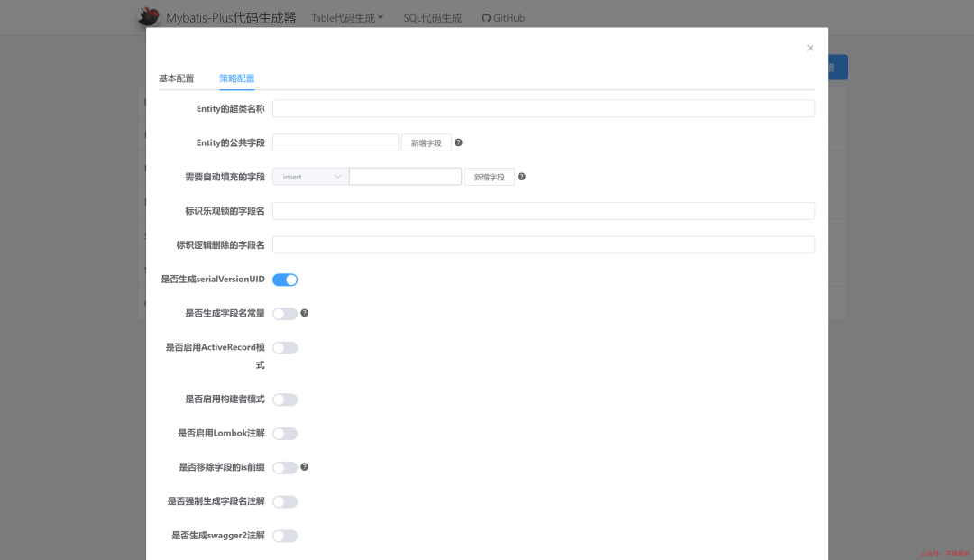The height and width of the screenshot is (560, 974).
Task: Click the Mybatis-Plus bird logo icon
Action: [x=151, y=16]
